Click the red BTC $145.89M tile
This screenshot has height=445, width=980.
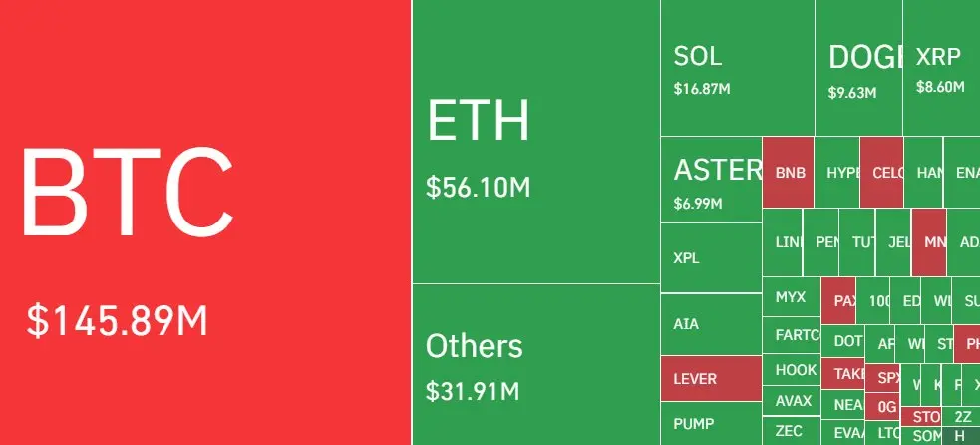(205, 222)
